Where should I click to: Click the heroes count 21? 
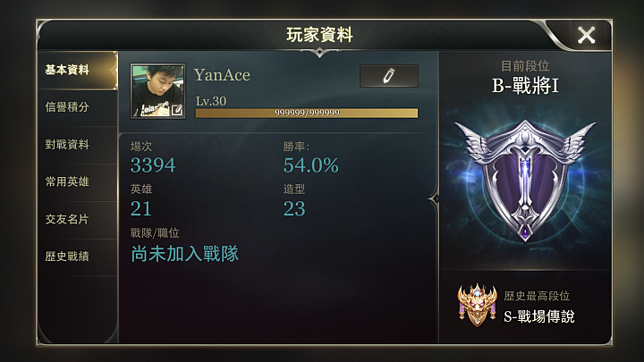coord(141,208)
